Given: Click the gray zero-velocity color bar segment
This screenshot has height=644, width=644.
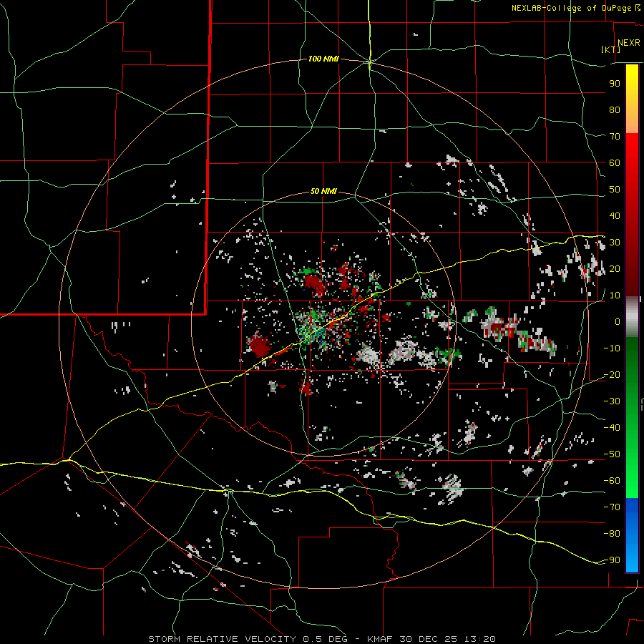Looking at the screenshot, I should click(x=632, y=317).
